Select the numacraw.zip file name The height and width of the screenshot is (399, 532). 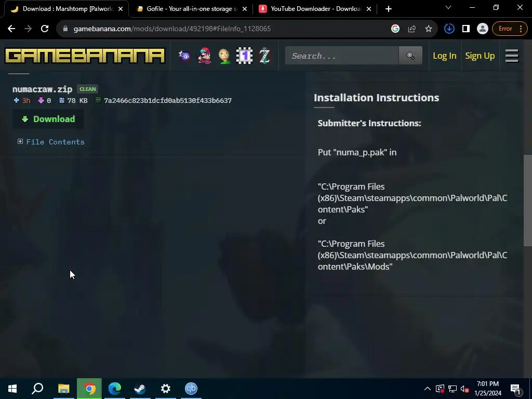click(x=43, y=89)
